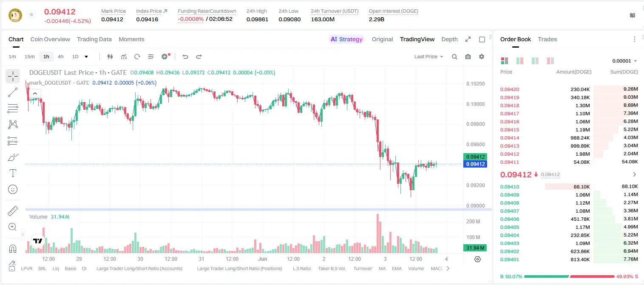Add DOGE to favorites with star
The height and width of the screenshot is (285, 644).
[x=31, y=15]
